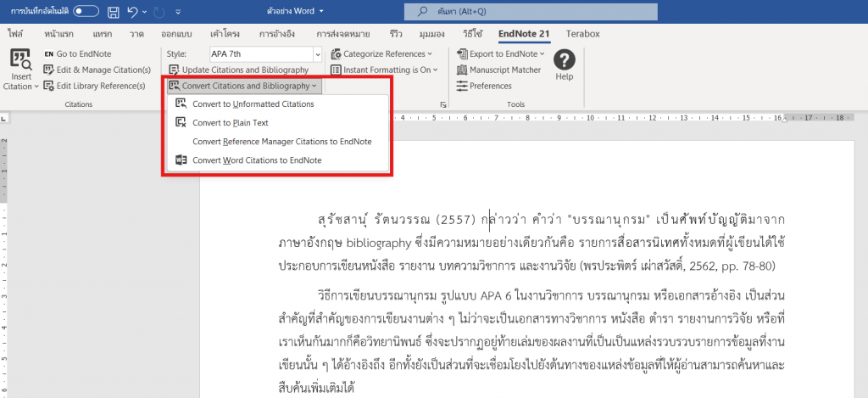Click Go to EndNote label
Screen dimensions: 868x398
(x=84, y=53)
